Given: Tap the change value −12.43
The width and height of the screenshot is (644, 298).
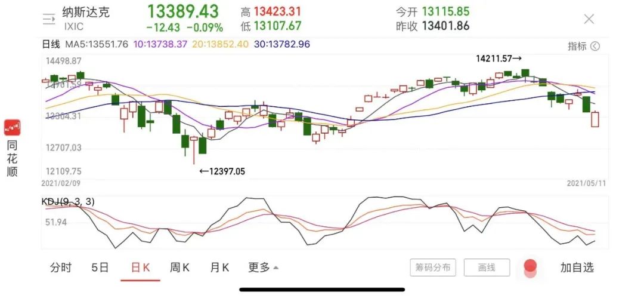Looking at the screenshot, I should tap(163, 27).
